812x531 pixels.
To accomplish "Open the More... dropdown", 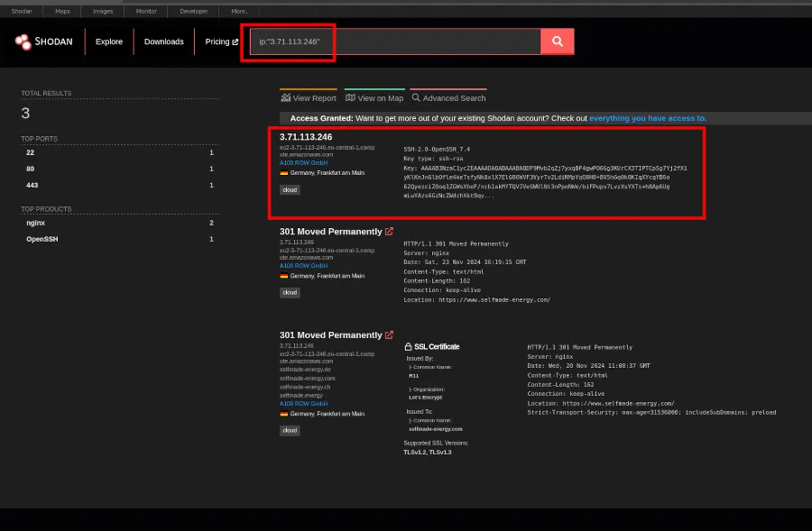I will pos(237,12).
